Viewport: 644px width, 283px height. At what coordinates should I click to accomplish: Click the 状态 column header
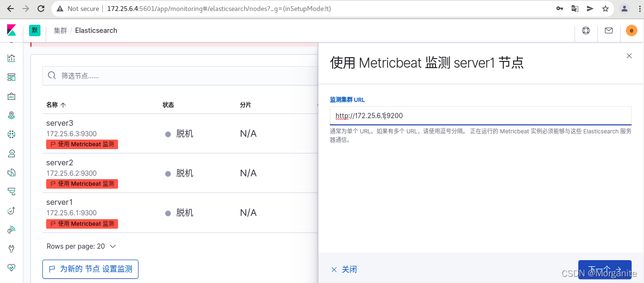(168, 105)
